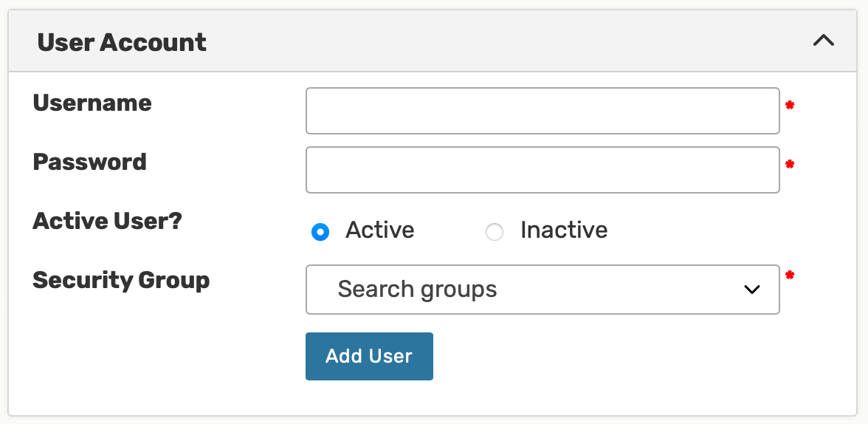Select the Inactive radio button
Image resolution: width=868 pixels, height=424 pixels.
coord(494,232)
